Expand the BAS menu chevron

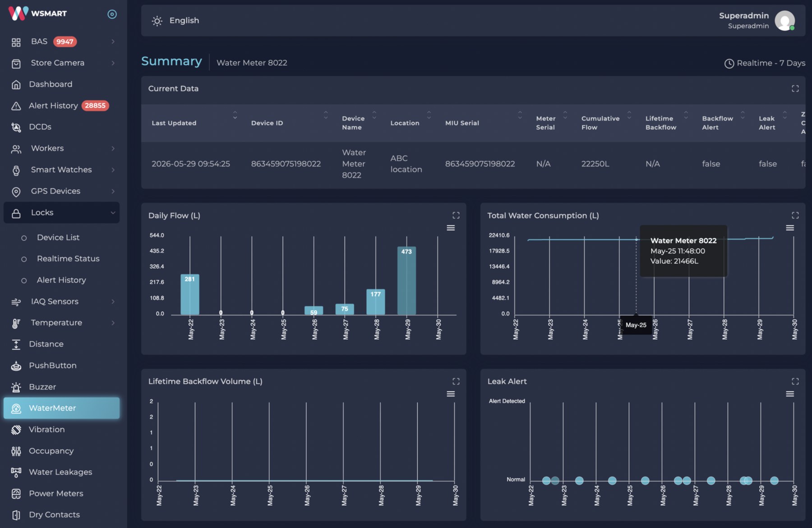113,41
